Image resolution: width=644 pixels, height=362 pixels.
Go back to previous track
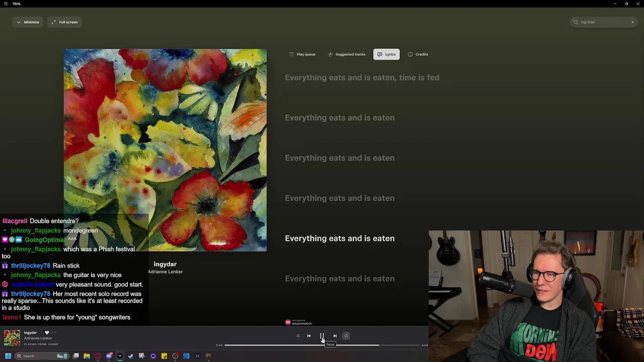click(x=309, y=336)
